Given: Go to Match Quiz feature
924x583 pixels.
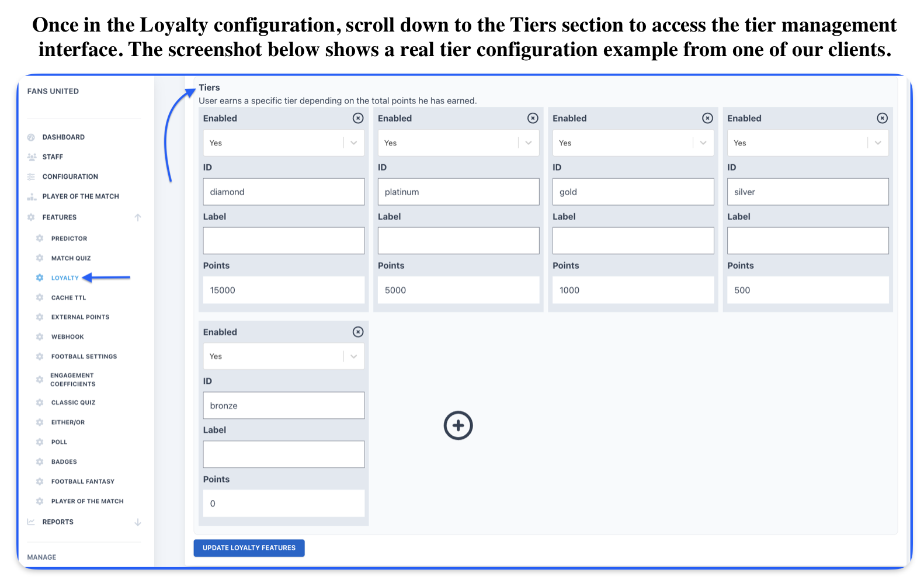Looking at the screenshot, I should click(x=71, y=258).
